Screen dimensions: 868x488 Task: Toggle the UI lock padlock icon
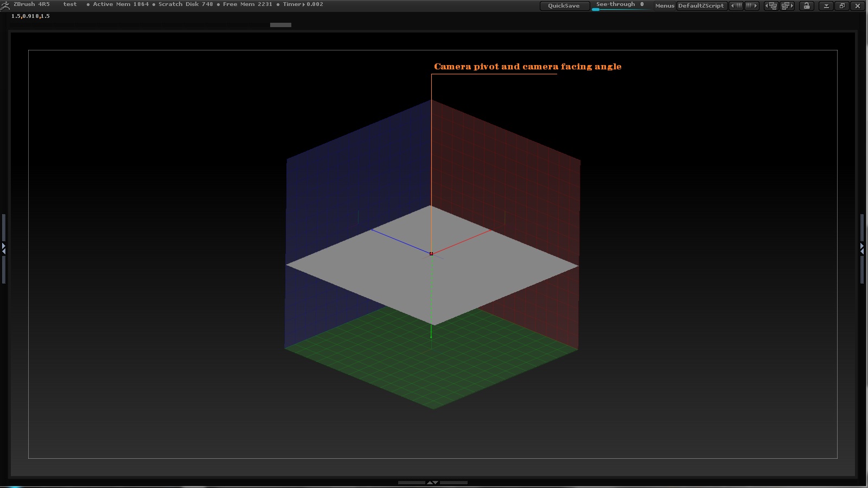coord(807,6)
